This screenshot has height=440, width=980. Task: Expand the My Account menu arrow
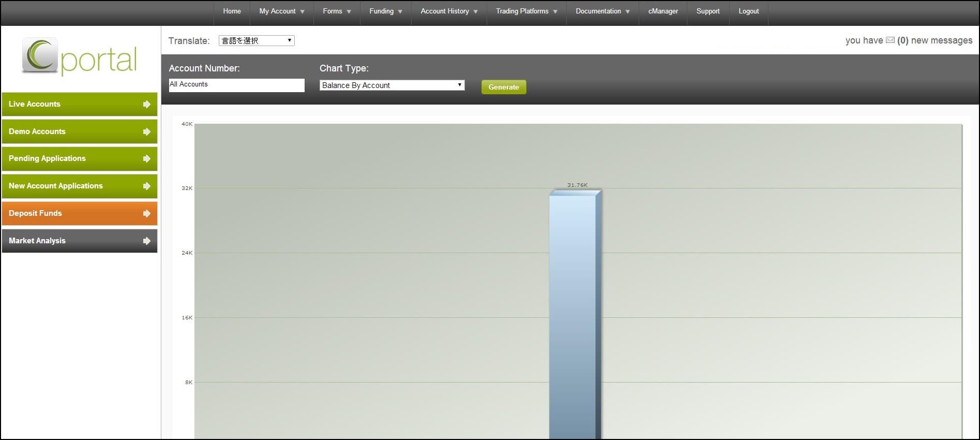pos(303,11)
